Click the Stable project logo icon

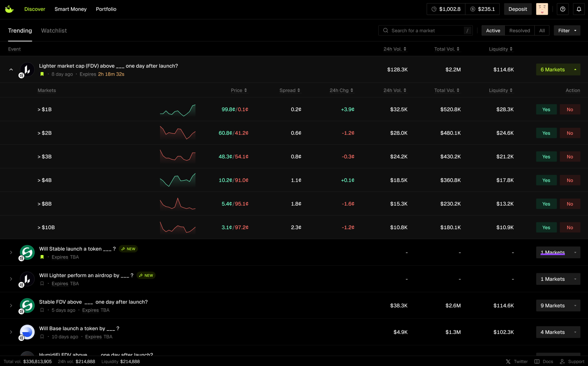click(x=27, y=252)
